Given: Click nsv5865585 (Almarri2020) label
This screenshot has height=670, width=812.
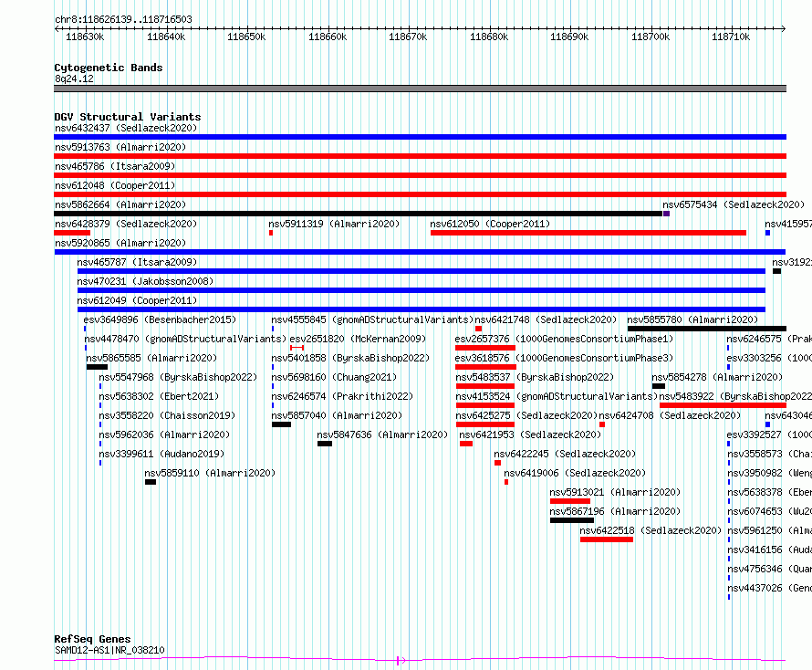Looking at the screenshot, I should [x=151, y=358].
